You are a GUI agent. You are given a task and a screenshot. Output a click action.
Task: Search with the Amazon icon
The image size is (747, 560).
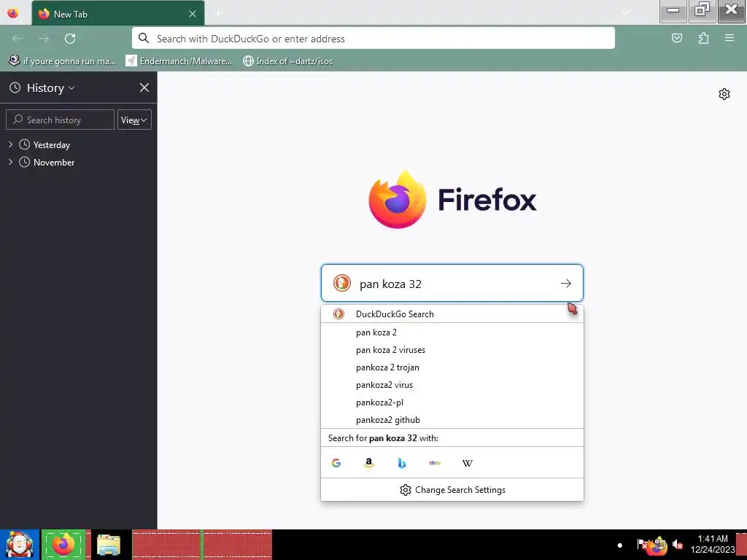click(x=368, y=463)
